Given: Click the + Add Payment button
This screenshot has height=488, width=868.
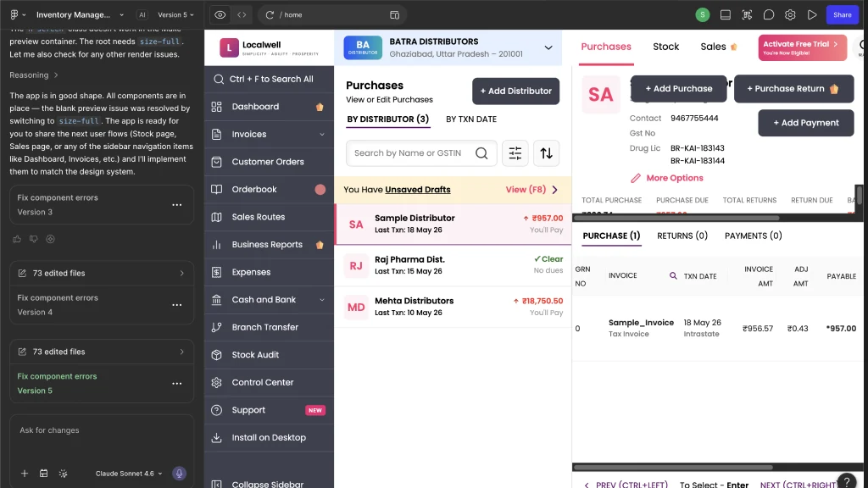Looking at the screenshot, I should point(805,123).
